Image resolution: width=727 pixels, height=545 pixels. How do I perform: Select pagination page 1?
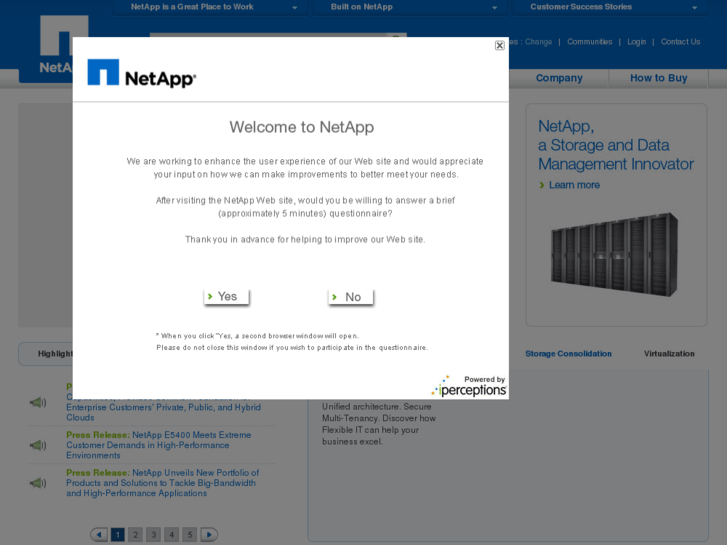point(118,535)
